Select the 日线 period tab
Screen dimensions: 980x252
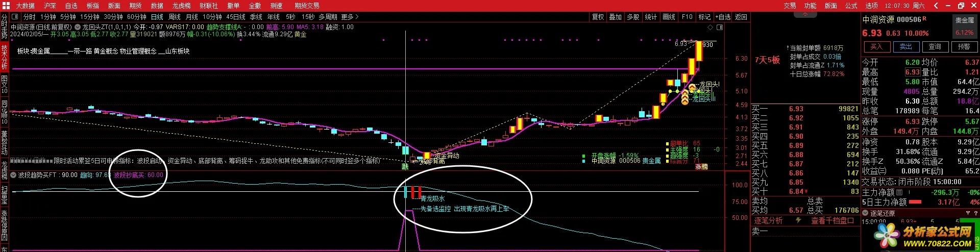pyautogui.click(x=157, y=17)
